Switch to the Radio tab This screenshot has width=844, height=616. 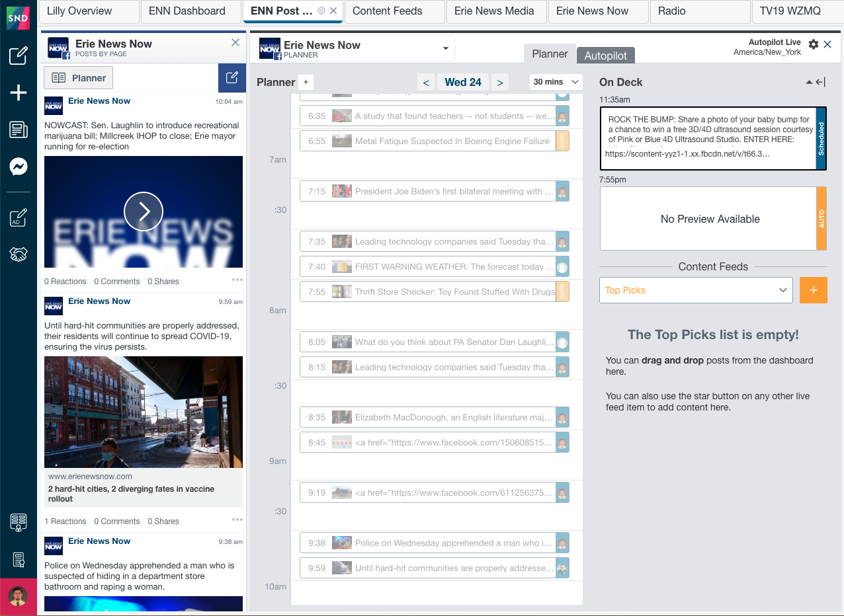tap(700, 11)
